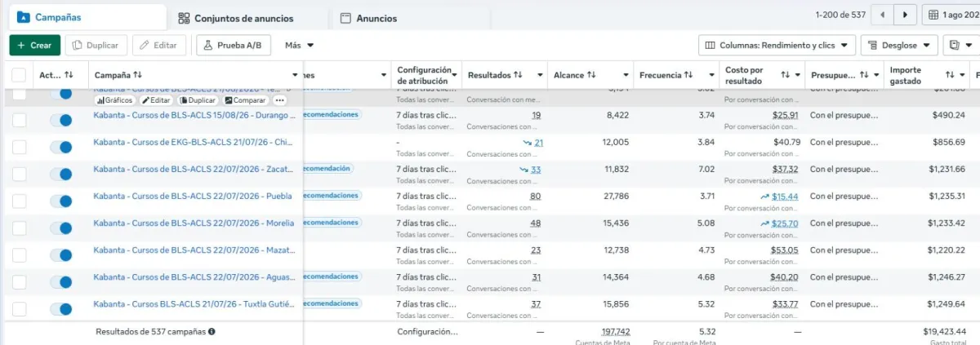Sort by the Act... column arrows
The width and height of the screenshot is (980, 345).
(69, 75)
